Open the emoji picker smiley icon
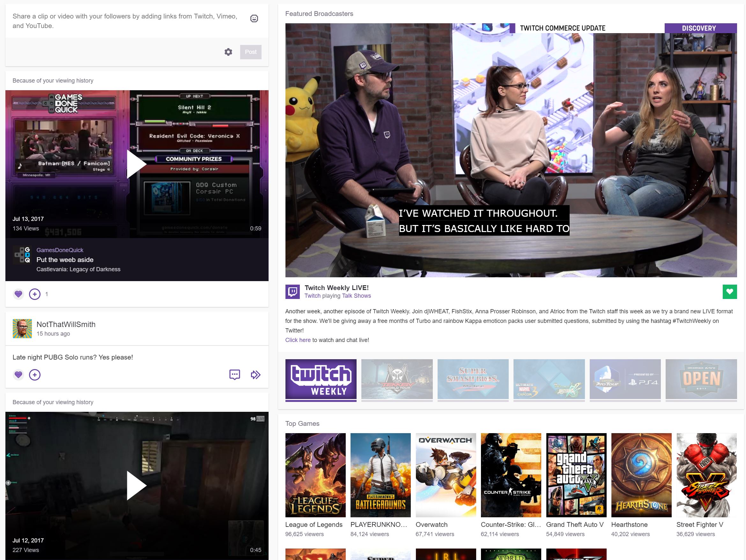 tap(254, 18)
